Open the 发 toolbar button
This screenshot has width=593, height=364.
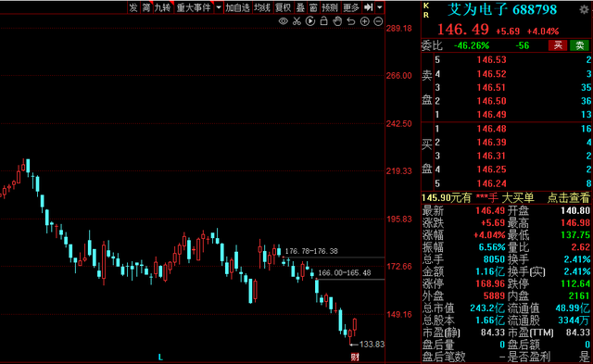coord(133,7)
